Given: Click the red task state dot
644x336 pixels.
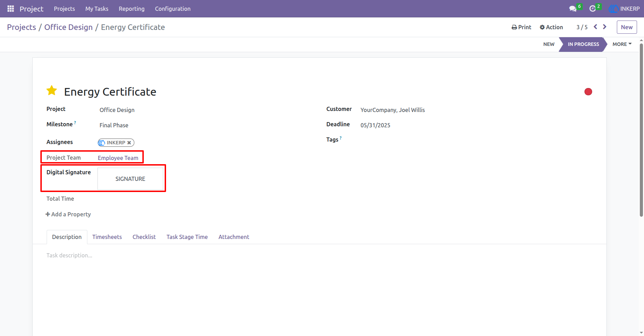Looking at the screenshot, I should [x=588, y=91].
